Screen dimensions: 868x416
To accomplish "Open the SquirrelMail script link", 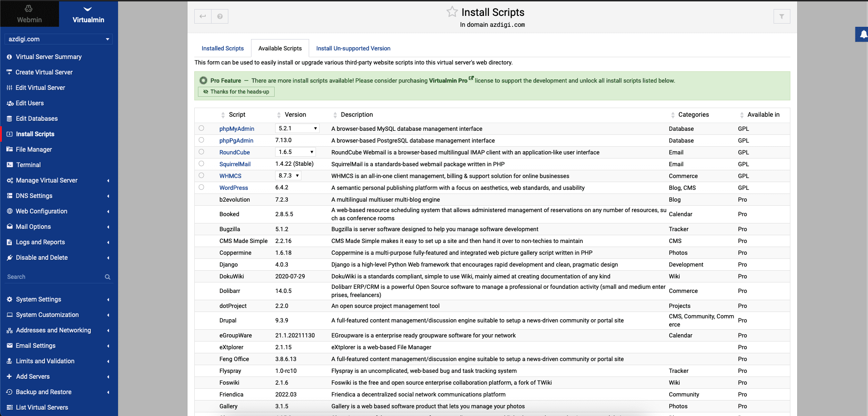I will (235, 164).
